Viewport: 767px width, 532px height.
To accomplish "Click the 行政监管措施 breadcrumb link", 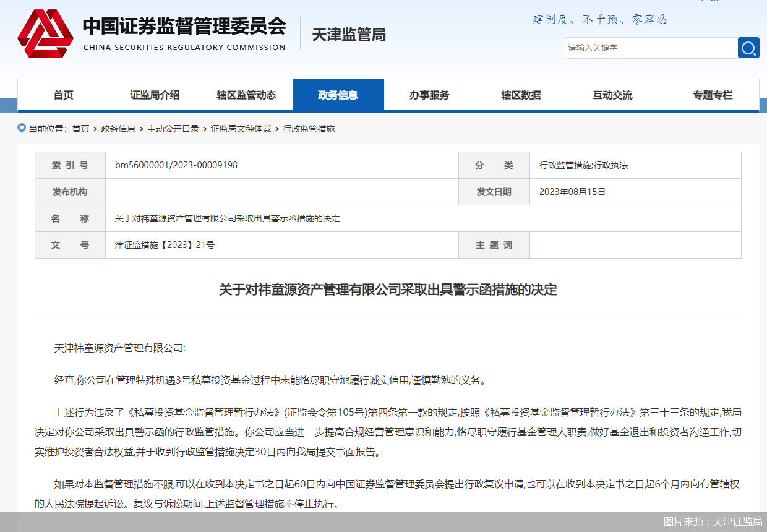I will coord(309,129).
